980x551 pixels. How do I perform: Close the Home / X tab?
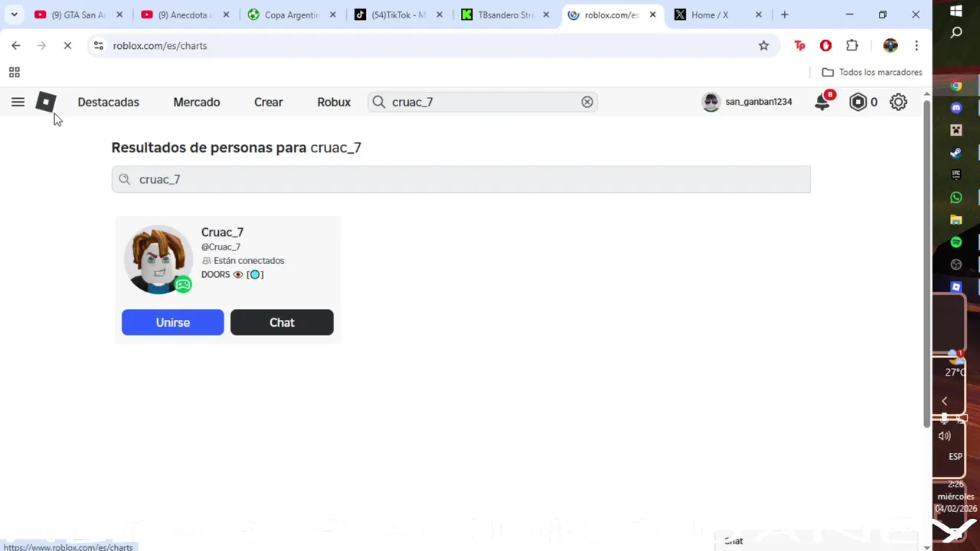click(759, 15)
